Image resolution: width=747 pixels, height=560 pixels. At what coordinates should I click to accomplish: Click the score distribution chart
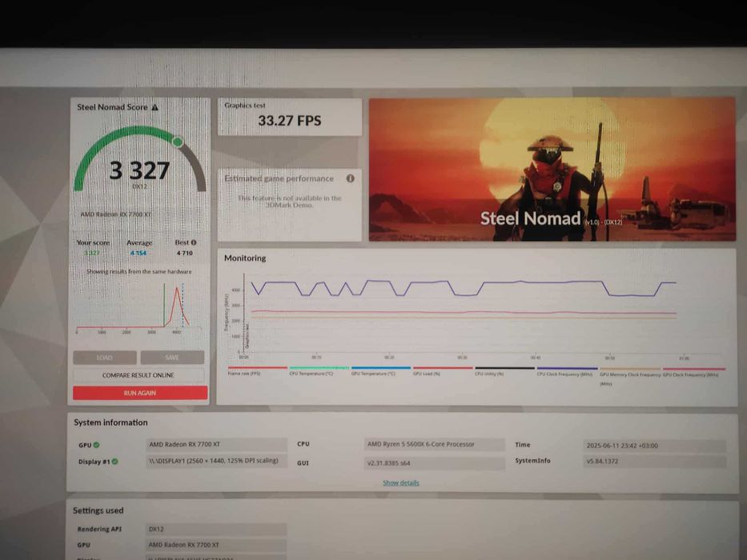tap(139, 307)
